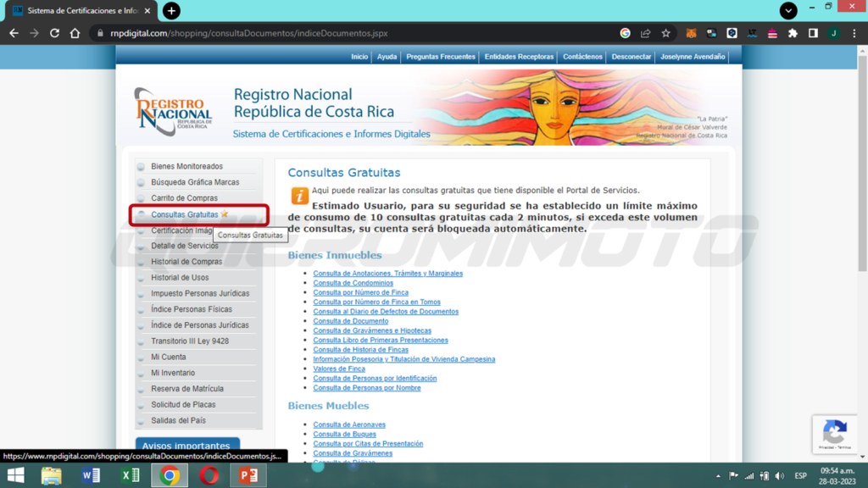Open tab search dropdown arrow

[788, 10]
